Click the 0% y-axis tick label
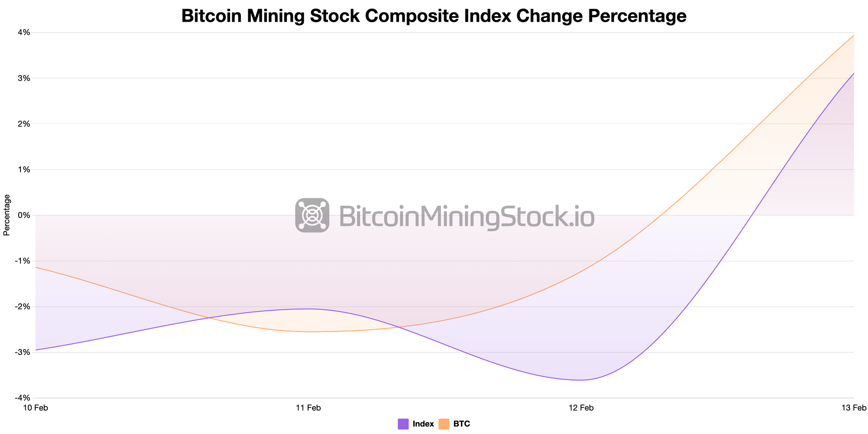Screen dimensions: 868x434 click(24, 215)
